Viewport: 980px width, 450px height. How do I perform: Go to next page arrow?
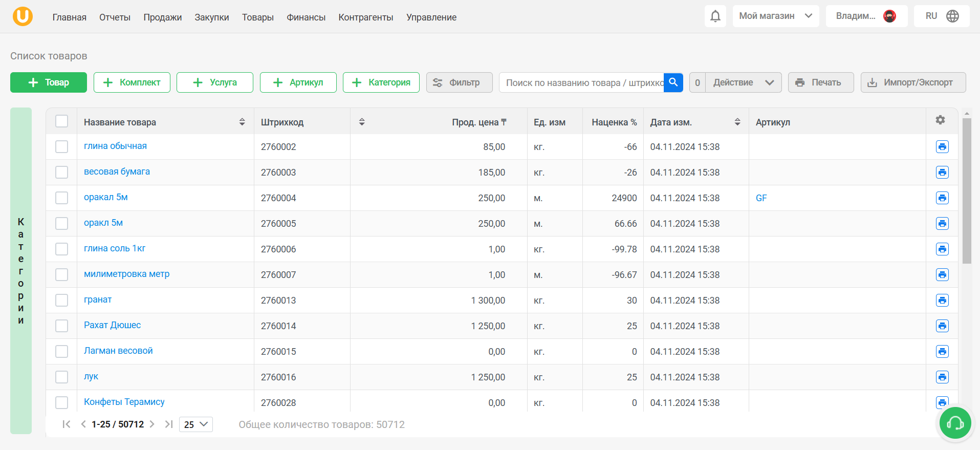pos(152,424)
